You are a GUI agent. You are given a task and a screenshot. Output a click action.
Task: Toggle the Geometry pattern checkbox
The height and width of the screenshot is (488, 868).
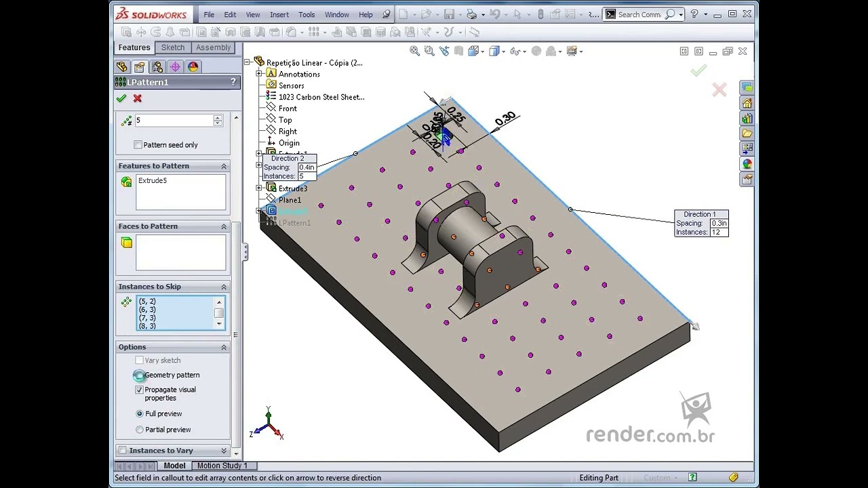coord(139,375)
